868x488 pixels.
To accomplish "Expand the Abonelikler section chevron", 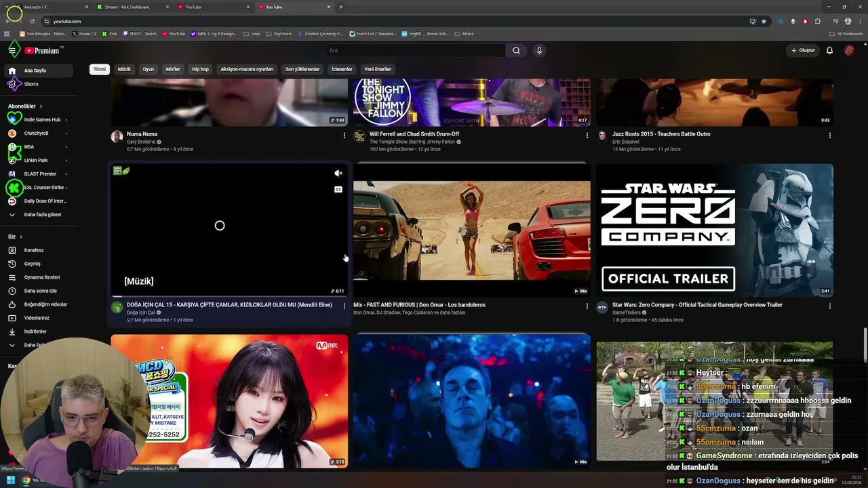I will pyautogui.click(x=41, y=106).
